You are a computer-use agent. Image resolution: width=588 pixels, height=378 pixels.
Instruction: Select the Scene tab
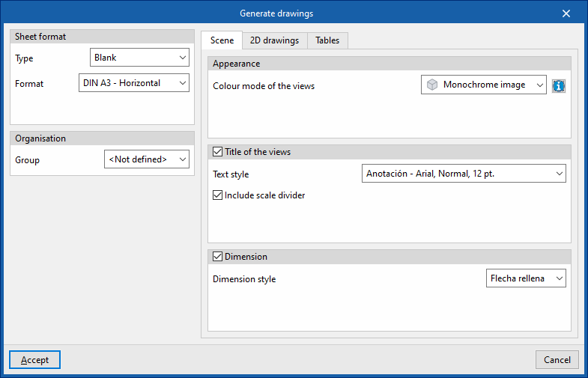(222, 40)
